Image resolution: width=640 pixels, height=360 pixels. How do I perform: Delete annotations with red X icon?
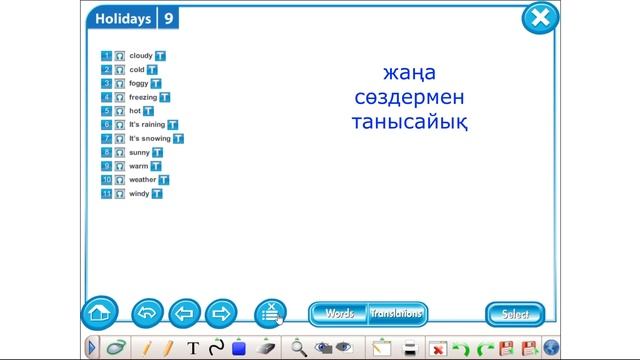coord(438,349)
